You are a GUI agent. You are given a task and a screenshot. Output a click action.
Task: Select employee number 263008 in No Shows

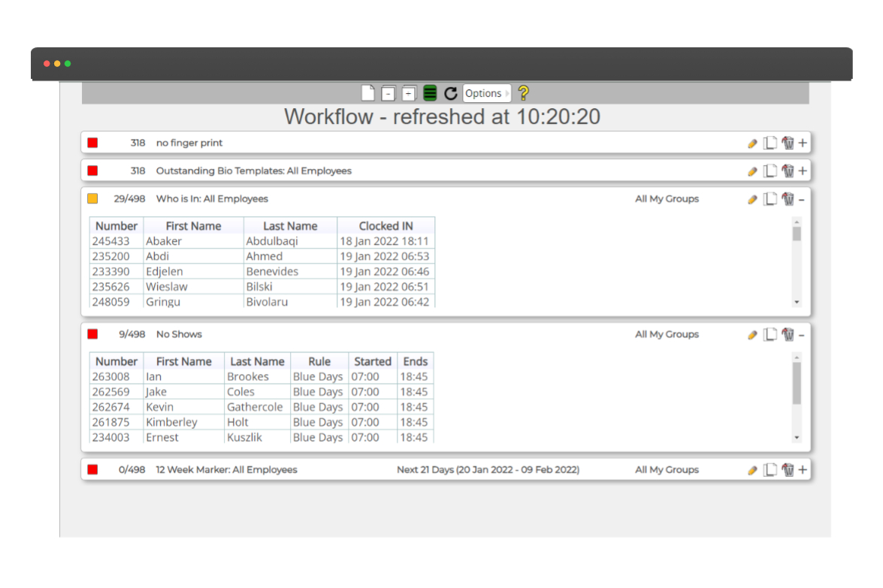[x=116, y=376]
